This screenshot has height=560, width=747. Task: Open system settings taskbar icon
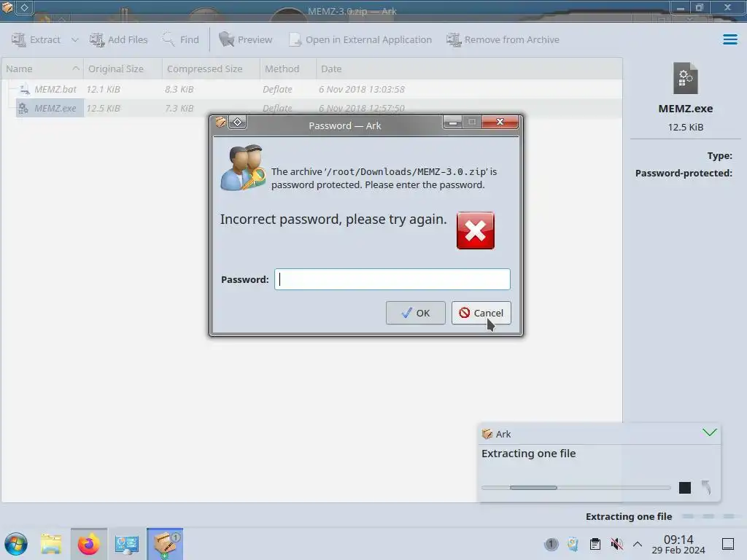click(x=127, y=544)
